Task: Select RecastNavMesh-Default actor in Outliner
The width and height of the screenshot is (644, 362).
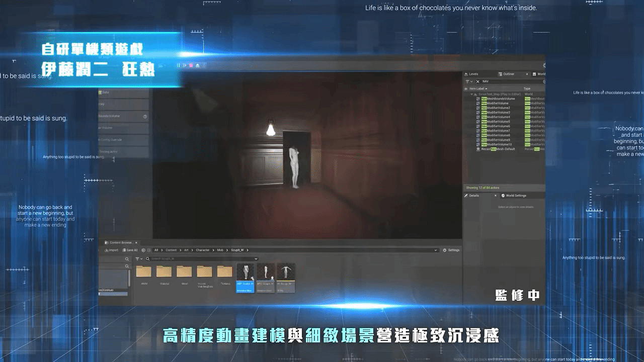Action: [498, 149]
